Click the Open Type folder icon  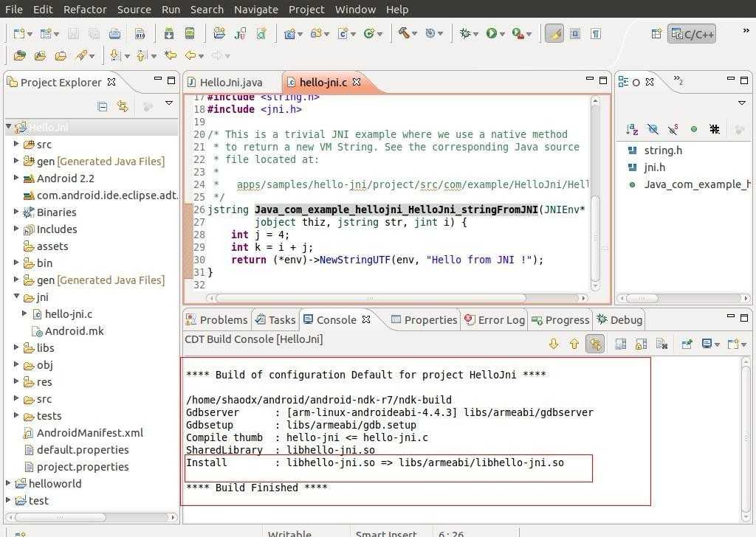pyautogui.click(x=20, y=55)
